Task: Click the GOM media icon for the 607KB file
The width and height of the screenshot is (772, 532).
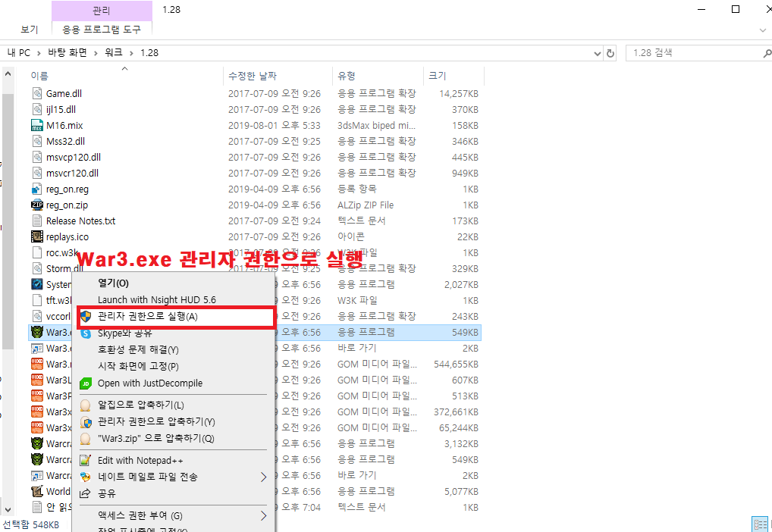Action: click(x=37, y=380)
